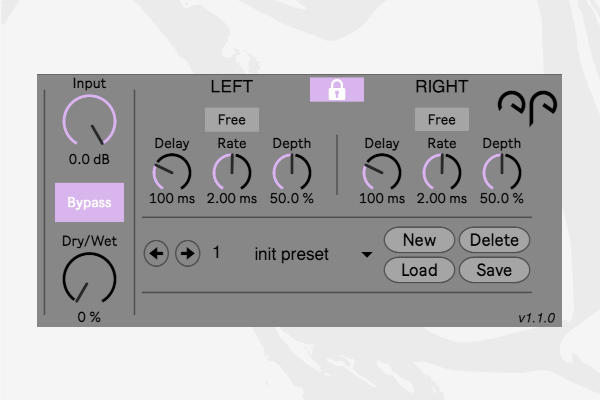600x400 pixels.
Task: Click the Dry/Wet mix knob
Action: click(x=89, y=280)
